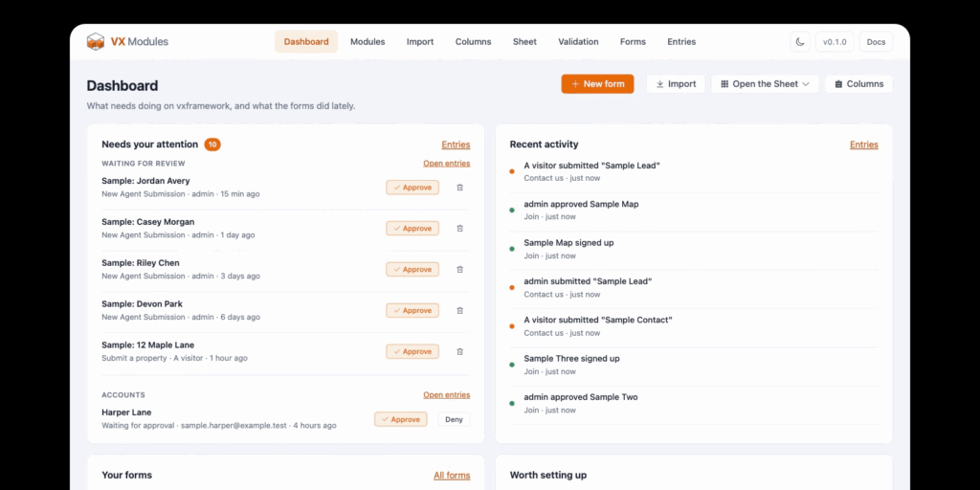Approve Sample: 12 Maple Lane
Screen dimensions: 980x490
412,352
